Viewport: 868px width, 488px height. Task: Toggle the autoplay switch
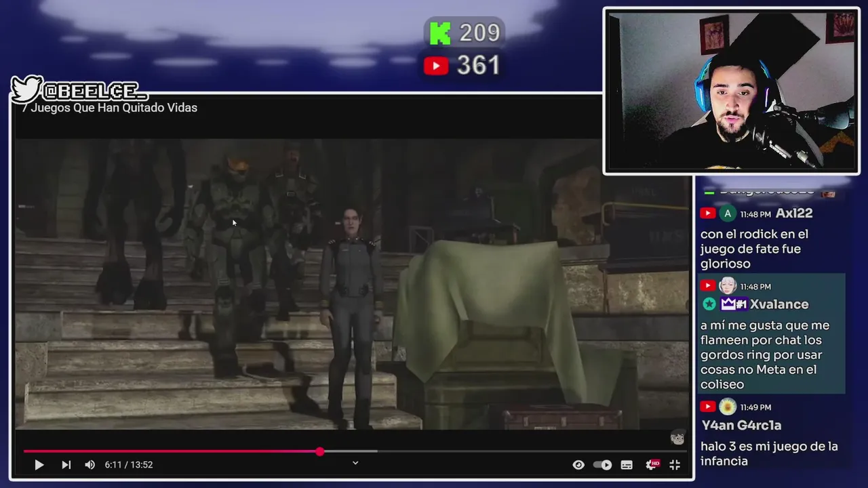pos(602,465)
